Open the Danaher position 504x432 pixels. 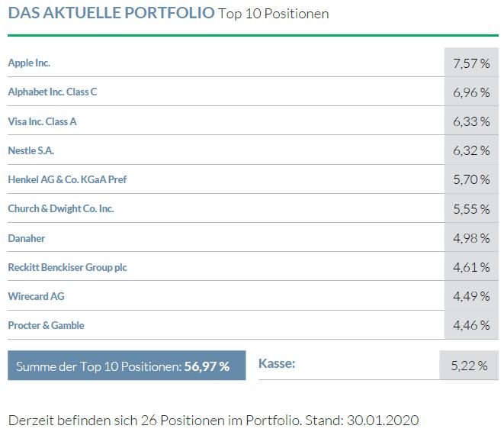coord(27,238)
